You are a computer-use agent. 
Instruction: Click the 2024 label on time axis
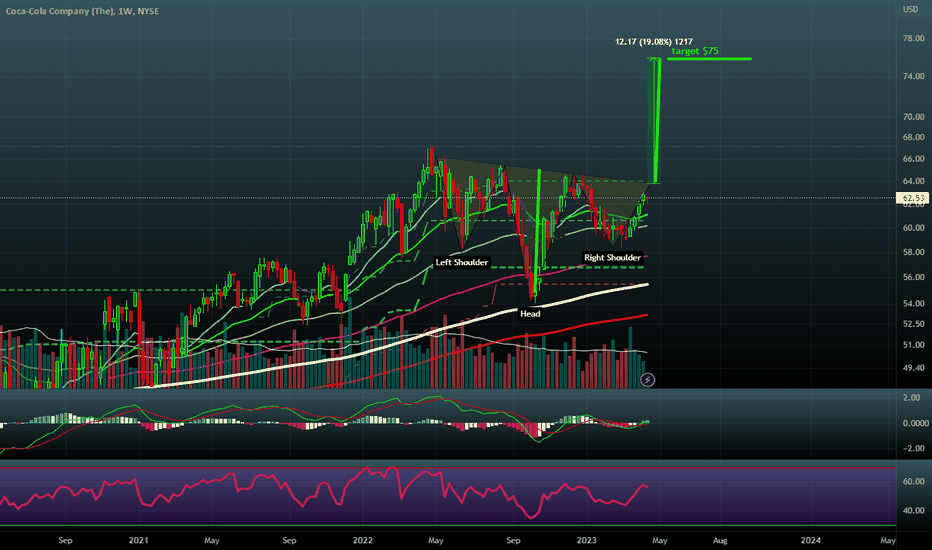(x=811, y=540)
